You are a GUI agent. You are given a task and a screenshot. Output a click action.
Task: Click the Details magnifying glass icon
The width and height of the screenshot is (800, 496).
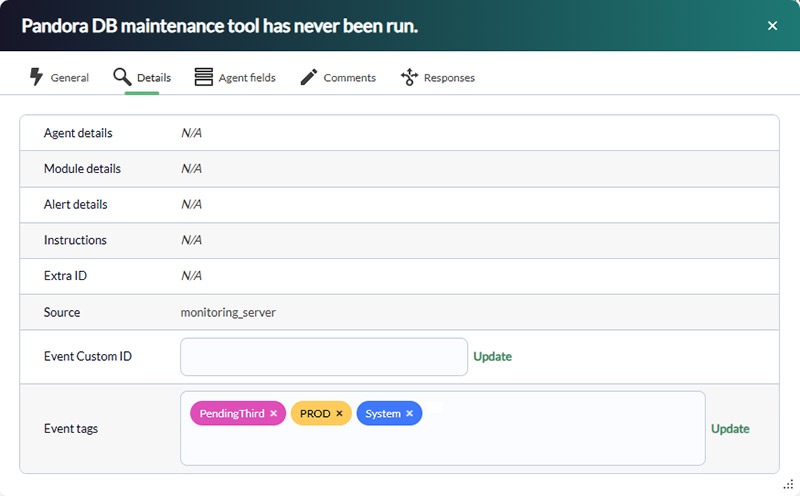[x=122, y=77]
